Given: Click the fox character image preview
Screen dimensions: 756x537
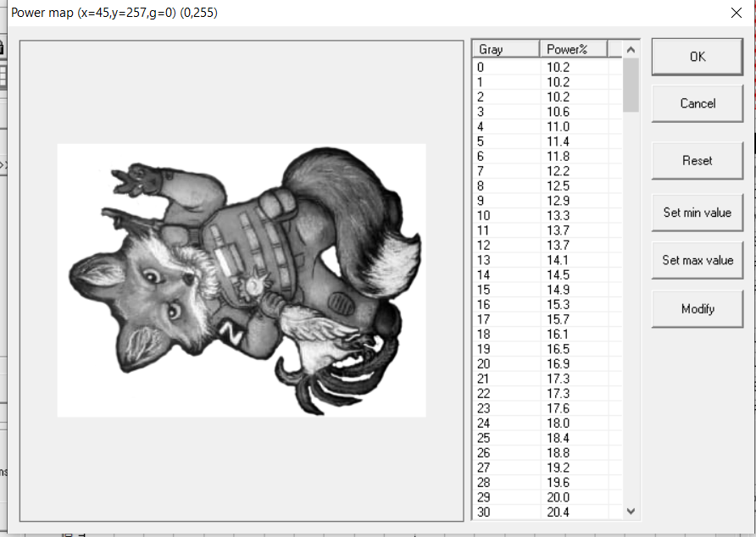Looking at the screenshot, I should [x=242, y=280].
